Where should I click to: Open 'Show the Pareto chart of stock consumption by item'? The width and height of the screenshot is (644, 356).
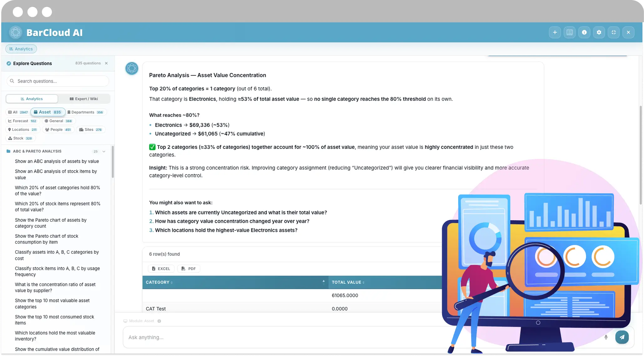(x=47, y=239)
